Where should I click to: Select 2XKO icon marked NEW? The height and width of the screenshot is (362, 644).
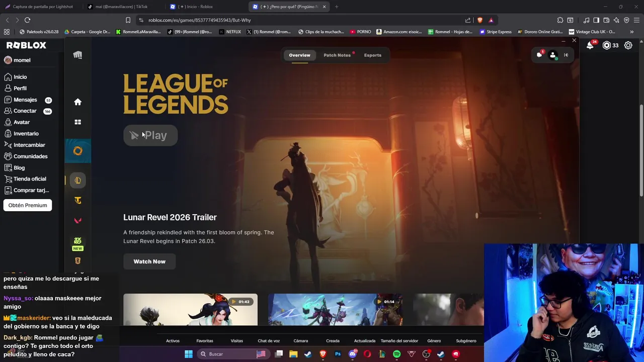click(77, 243)
